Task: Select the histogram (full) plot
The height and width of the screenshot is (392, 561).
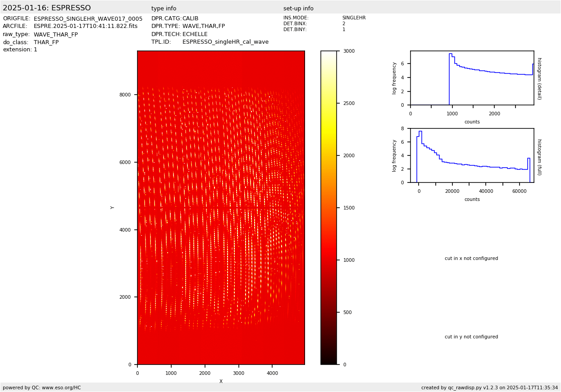Action: (x=472, y=155)
